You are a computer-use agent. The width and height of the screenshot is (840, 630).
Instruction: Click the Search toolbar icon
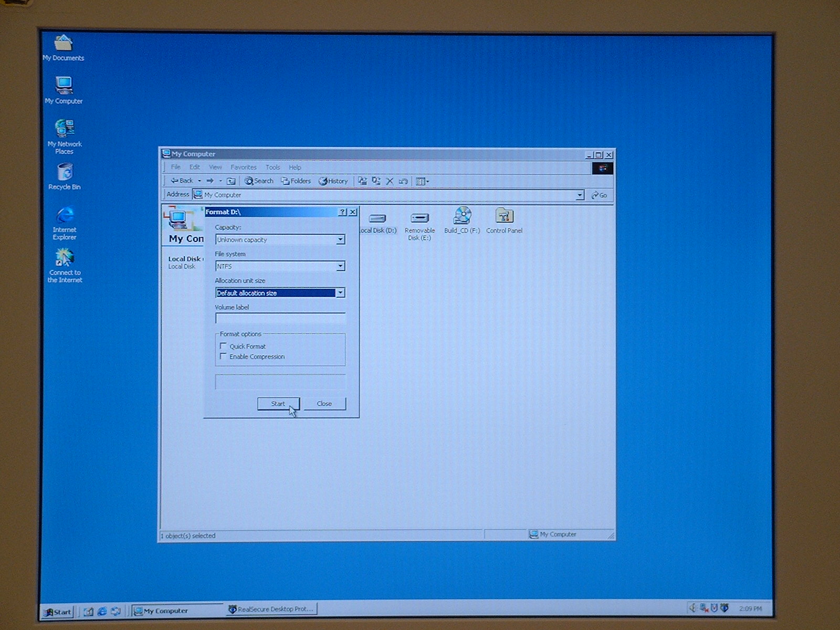coord(259,181)
